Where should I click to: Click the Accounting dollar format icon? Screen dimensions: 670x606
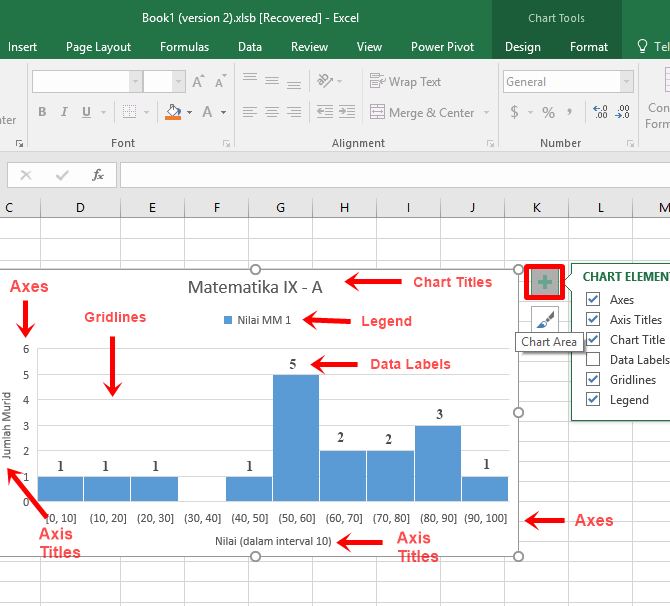click(514, 113)
